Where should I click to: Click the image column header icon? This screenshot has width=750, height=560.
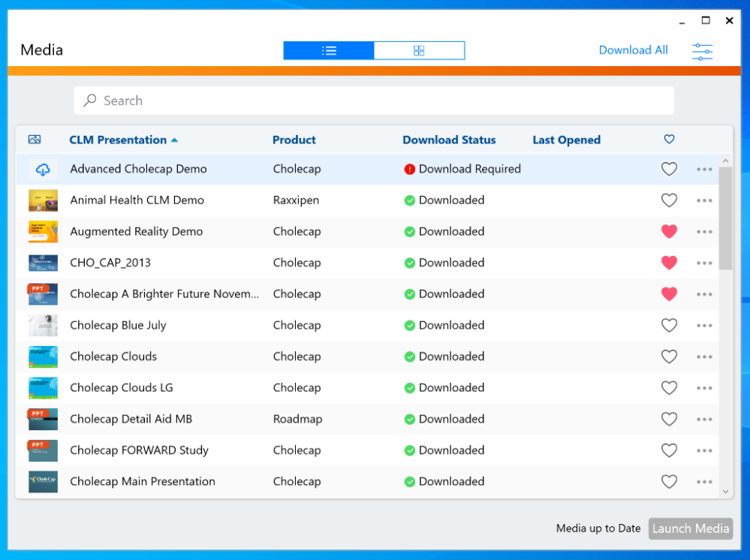35,140
